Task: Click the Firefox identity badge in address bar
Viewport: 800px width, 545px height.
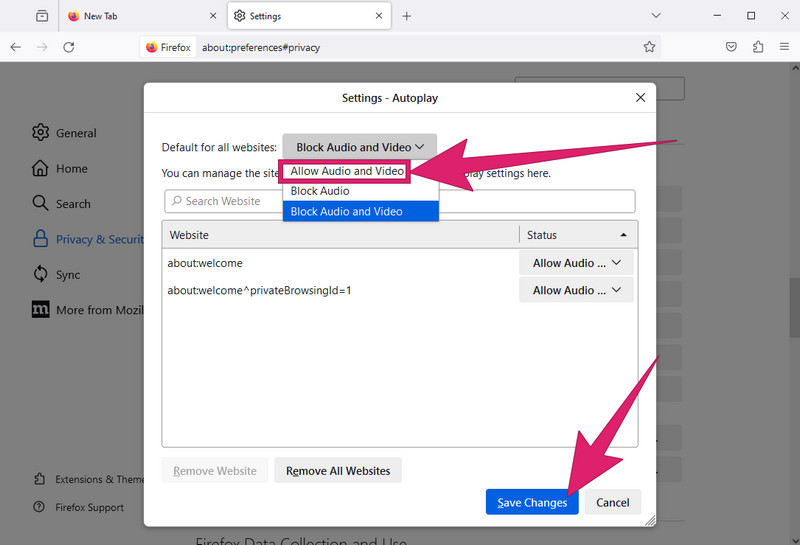Action: coord(168,47)
